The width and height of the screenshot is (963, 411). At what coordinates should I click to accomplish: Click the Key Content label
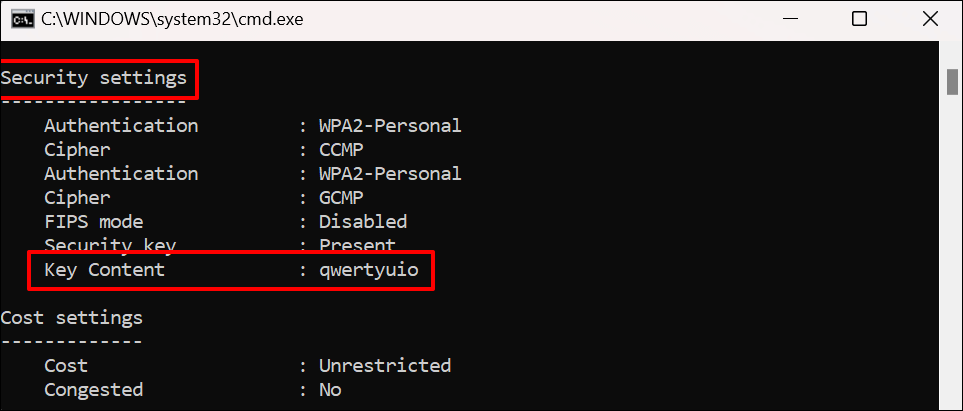tap(105, 270)
